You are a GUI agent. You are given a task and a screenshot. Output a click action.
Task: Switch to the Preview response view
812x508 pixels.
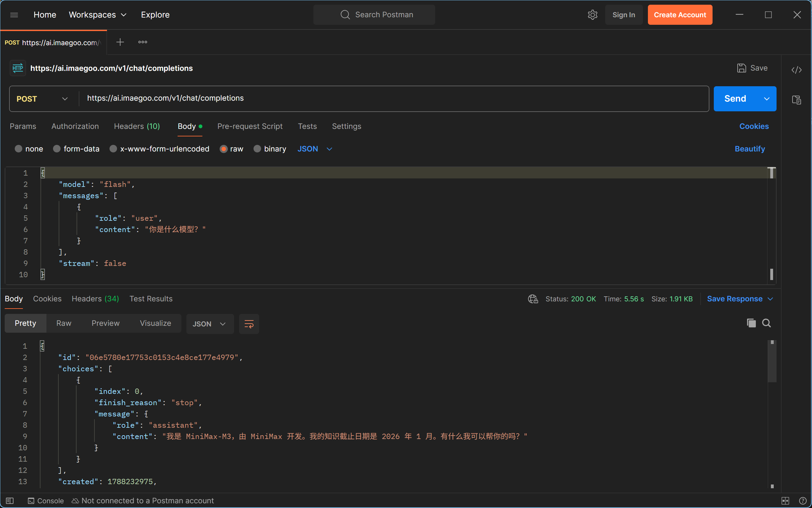[x=105, y=323]
